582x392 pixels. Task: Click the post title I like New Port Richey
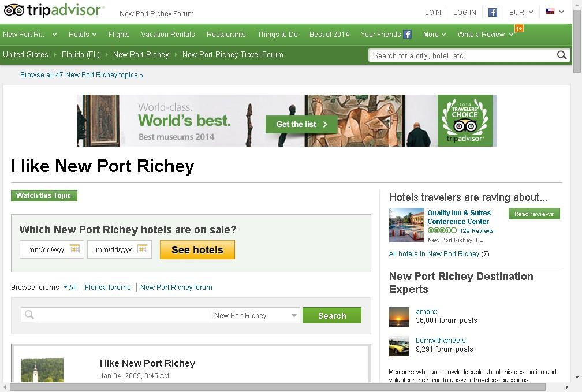147,363
